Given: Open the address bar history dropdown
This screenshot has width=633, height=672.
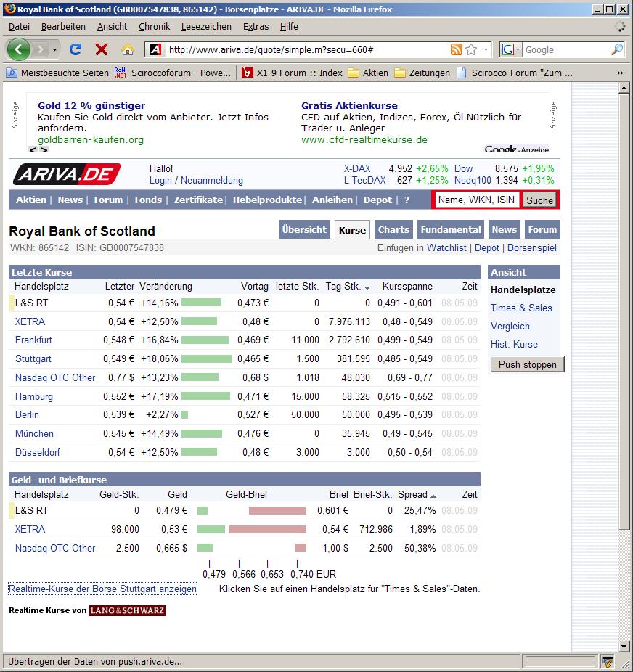Looking at the screenshot, I should click(486, 50).
